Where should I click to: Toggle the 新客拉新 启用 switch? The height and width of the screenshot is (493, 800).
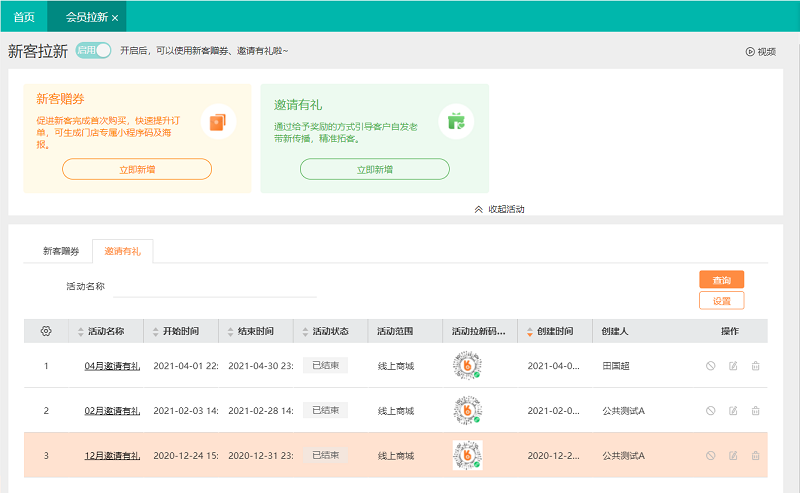(x=93, y=50)
